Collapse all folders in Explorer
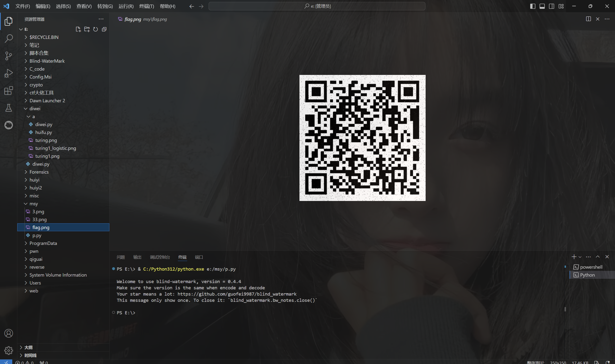 [x=104, y=29]
